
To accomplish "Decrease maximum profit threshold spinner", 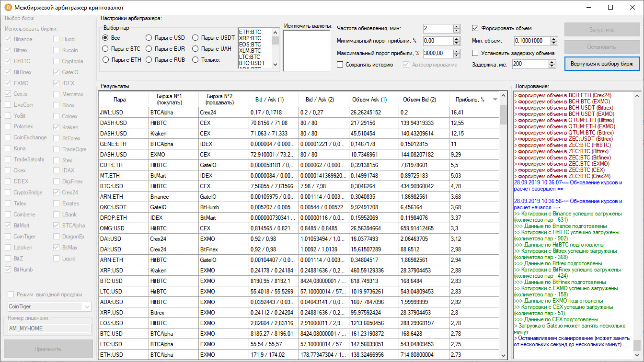I will tap(456, 56).
